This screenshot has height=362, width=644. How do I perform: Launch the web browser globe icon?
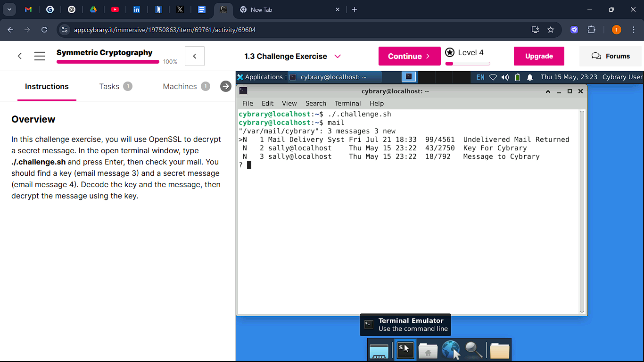(x=451, y=350)
